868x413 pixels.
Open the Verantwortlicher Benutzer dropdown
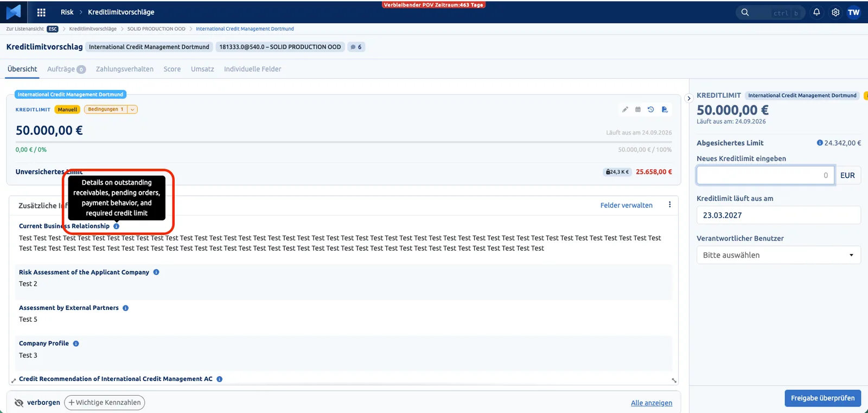coord(778,255)
